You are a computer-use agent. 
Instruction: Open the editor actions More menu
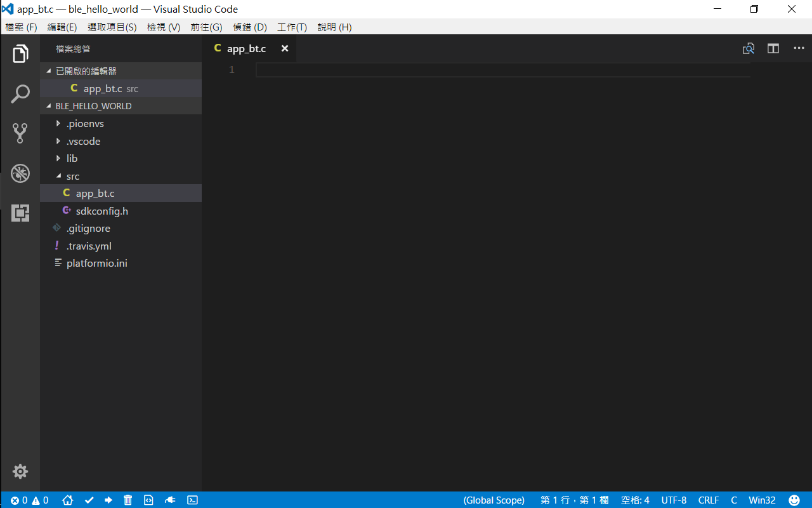(798, 48)
